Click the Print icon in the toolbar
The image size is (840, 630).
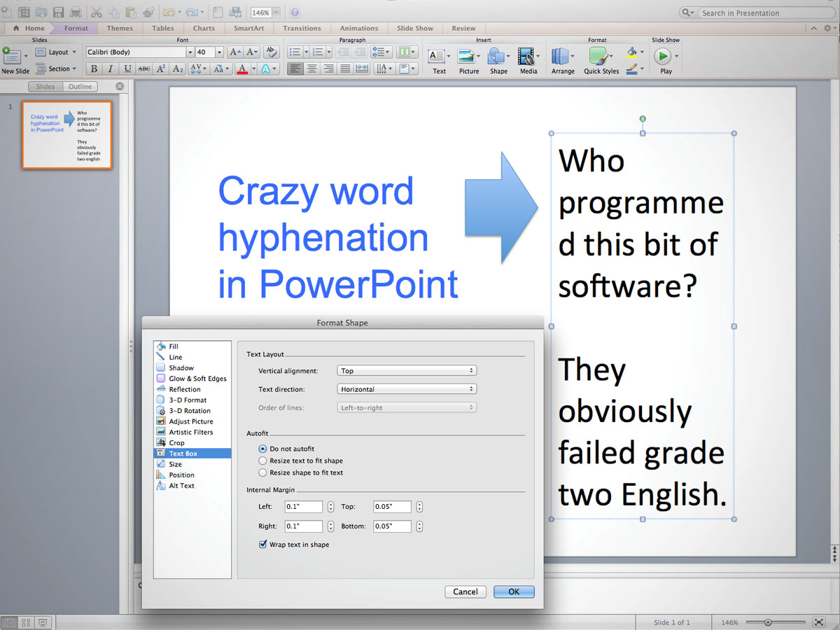click(x=75, y=13)
